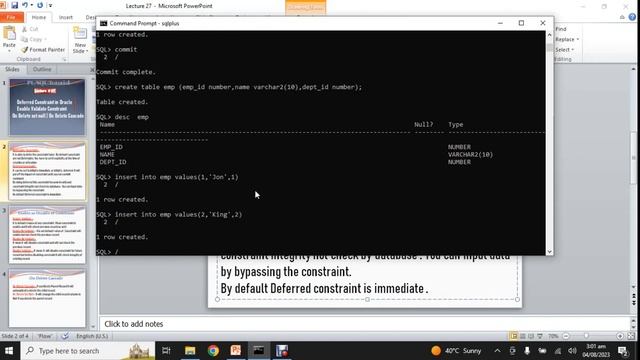The width and height of the screenshot is (640, 360).
Task: Click Find in the Editing group
Action: [561, 29]
